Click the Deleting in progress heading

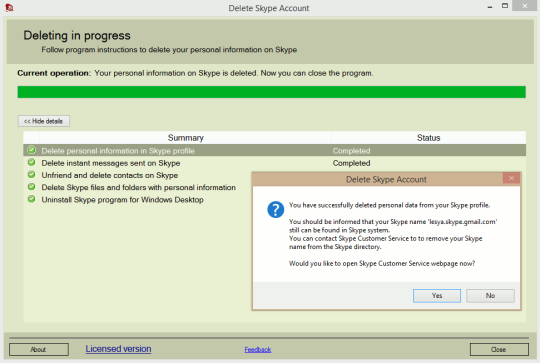pyautogui.click(x=77, y=35)
